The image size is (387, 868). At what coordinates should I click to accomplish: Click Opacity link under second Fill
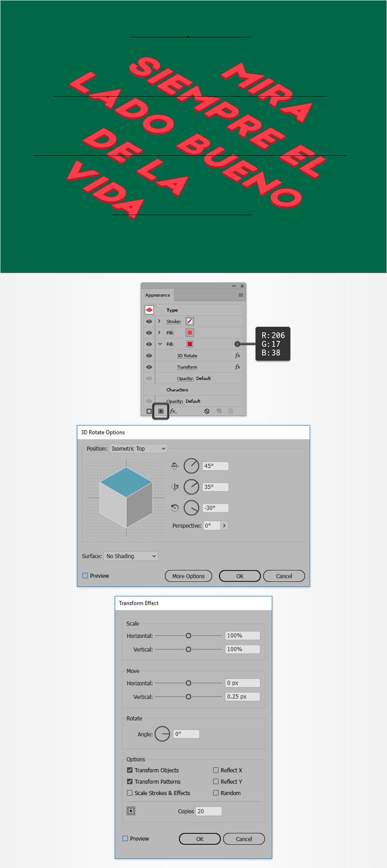(185, 378)
